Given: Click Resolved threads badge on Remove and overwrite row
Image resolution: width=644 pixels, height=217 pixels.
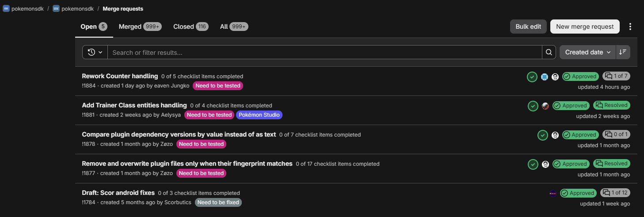Looking at the screenshot, I should click(612, 164).
